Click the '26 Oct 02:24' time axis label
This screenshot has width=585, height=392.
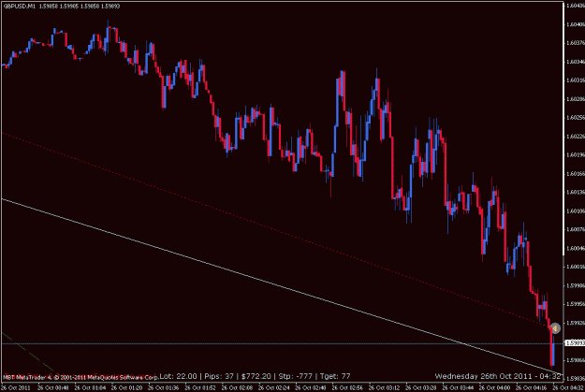pos(273,388)
